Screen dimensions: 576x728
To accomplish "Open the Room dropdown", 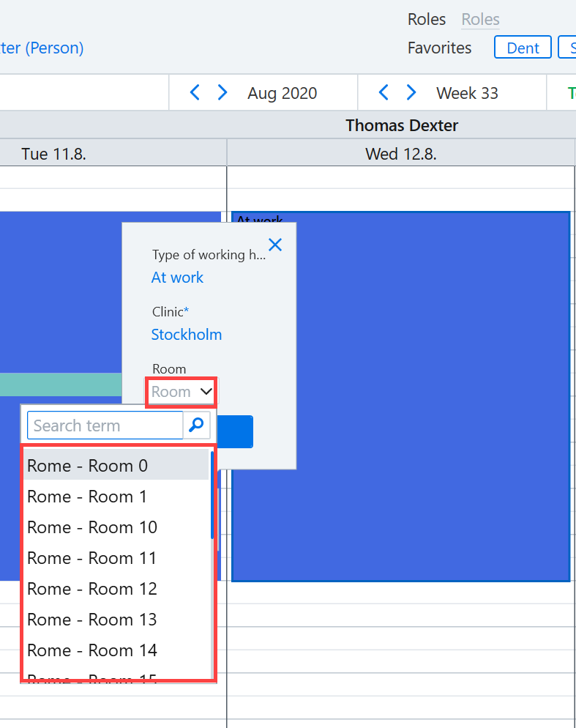I will [181, 392].
